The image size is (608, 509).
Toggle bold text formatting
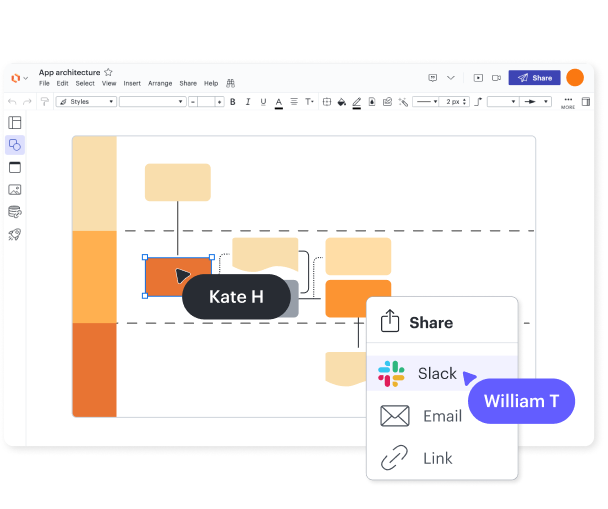pos(233,102)
